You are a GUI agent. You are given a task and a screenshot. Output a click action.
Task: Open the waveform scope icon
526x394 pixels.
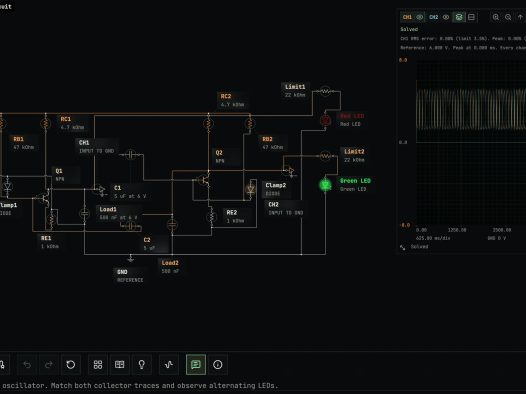[169, 364]
